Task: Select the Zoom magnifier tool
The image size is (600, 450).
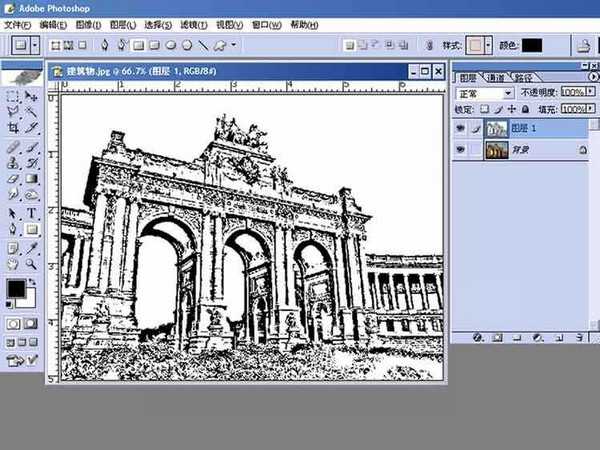Action: [31, 264]
